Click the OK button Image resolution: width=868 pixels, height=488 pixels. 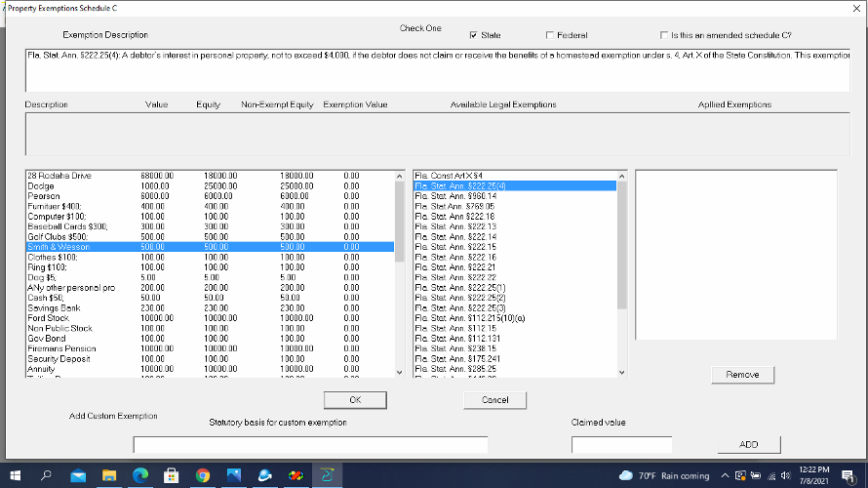355,400
